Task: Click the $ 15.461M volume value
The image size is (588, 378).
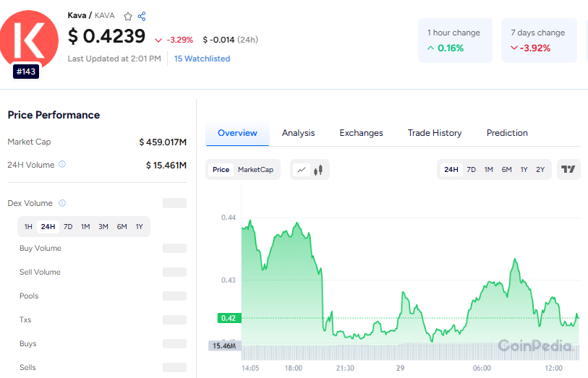Action: coord(166,166)
